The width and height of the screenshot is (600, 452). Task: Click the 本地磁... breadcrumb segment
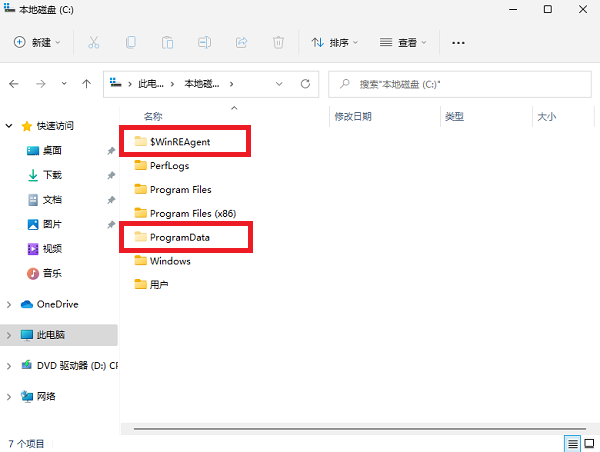(x=202, y=84)
